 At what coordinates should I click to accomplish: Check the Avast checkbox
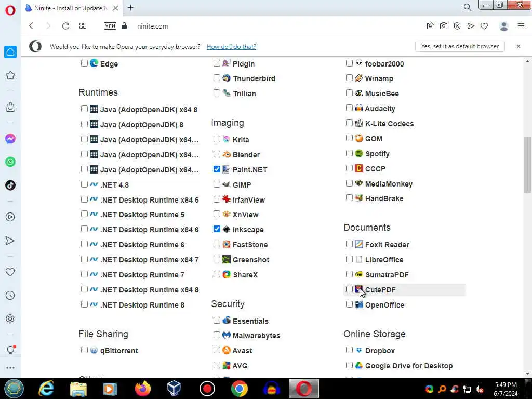pyautogui.click(x=217, y=350)
